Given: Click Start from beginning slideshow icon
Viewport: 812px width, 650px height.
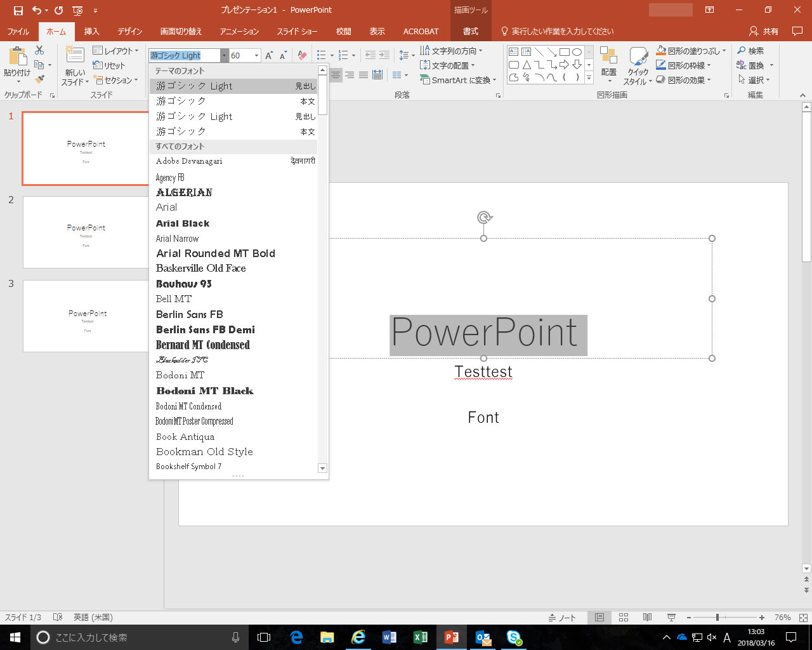Looking at the screenshot, I should coord(77,10).
